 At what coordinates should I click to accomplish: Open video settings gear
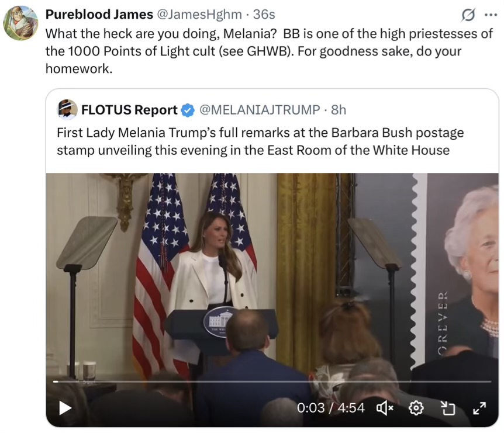click(416, 408)
